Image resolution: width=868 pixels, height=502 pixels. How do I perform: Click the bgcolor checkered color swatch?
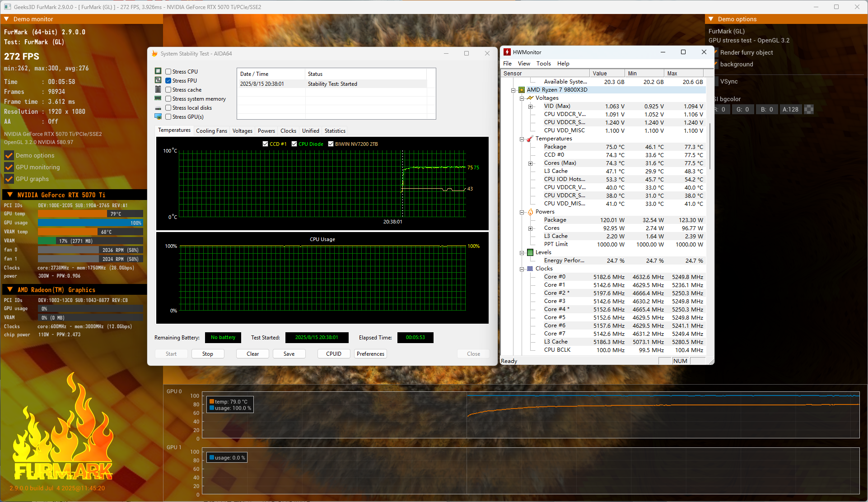point(809,109)
